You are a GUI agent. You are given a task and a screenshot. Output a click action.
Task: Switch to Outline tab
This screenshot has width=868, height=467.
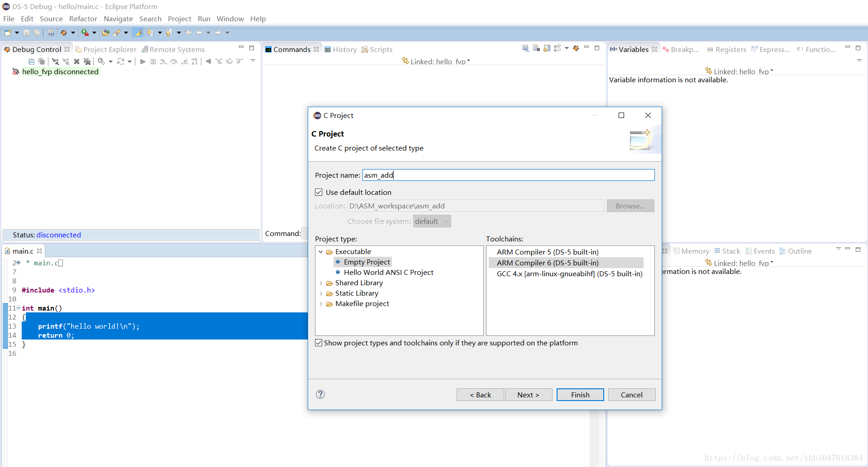(x=795, y=251)
